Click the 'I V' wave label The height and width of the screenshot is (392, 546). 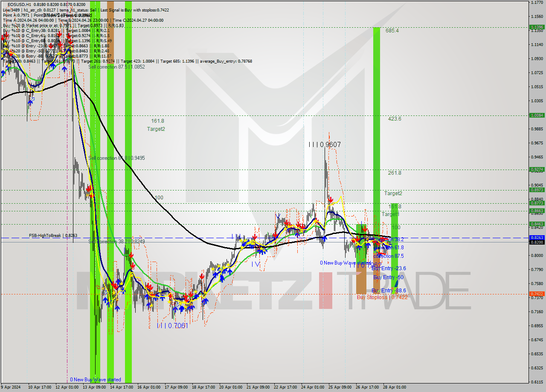pos(256,264)
